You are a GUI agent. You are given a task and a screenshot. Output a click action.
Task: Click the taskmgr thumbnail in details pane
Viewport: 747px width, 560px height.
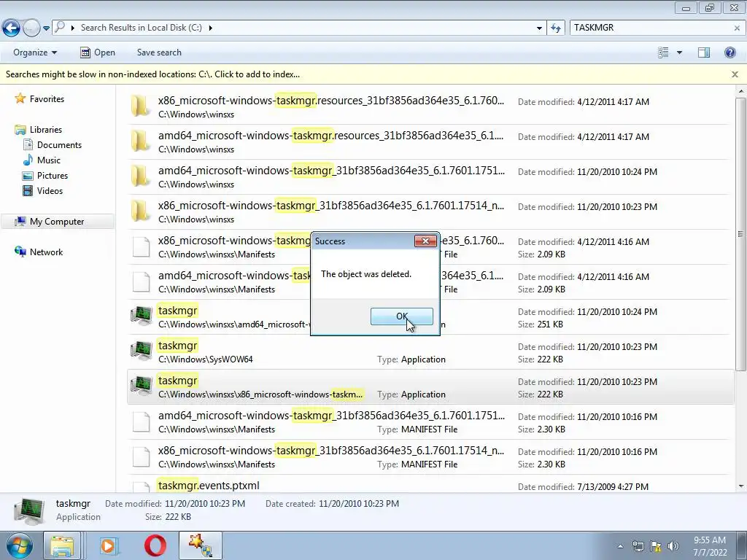(x=29, y=510)
